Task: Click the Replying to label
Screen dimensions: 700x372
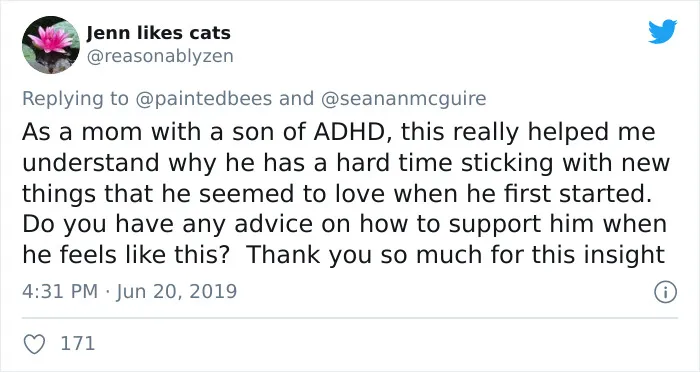Action: (x=75, y=98)
